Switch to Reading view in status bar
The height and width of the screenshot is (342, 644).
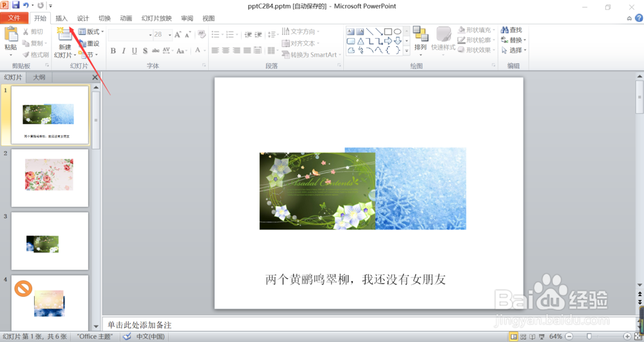(533, 337)
